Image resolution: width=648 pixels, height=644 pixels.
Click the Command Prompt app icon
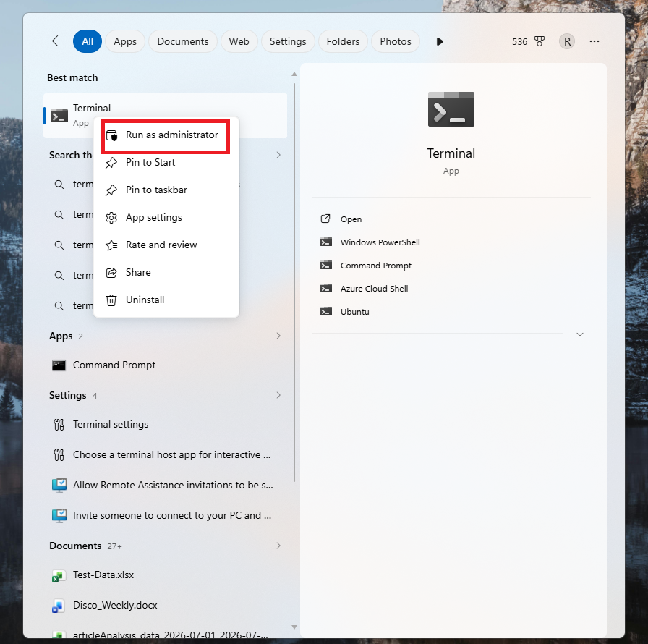tap(59, 365)
